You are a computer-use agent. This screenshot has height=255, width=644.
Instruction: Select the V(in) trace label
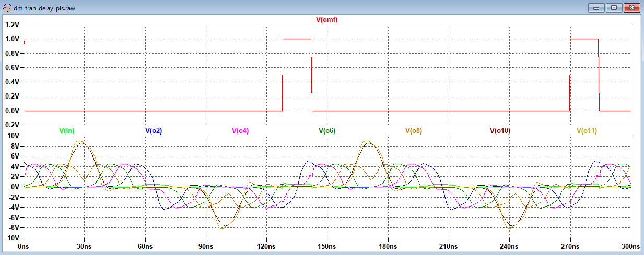67,131
